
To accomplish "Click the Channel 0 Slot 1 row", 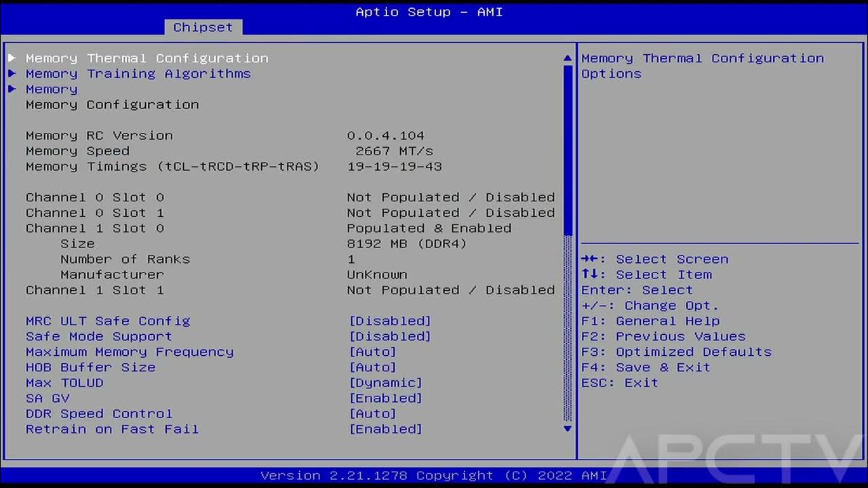I will (x=290, y=213).
